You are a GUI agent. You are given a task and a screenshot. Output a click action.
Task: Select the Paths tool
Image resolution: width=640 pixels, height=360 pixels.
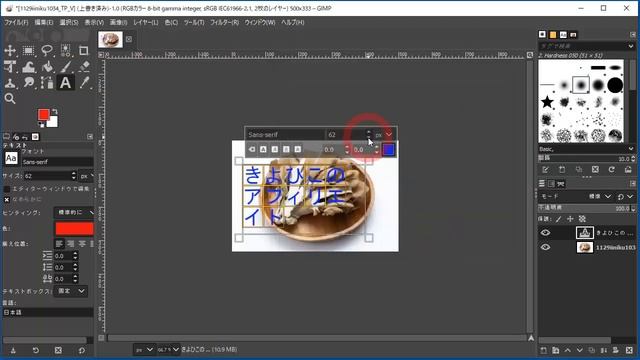(47, 83)
